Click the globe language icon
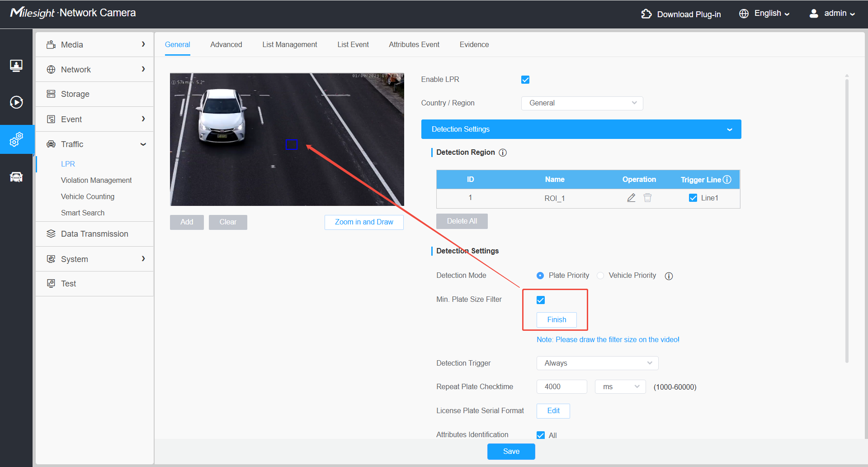Image resolution: width=868 pixels, height=467 pixels. pyautogui.click(x=744, y=14)
